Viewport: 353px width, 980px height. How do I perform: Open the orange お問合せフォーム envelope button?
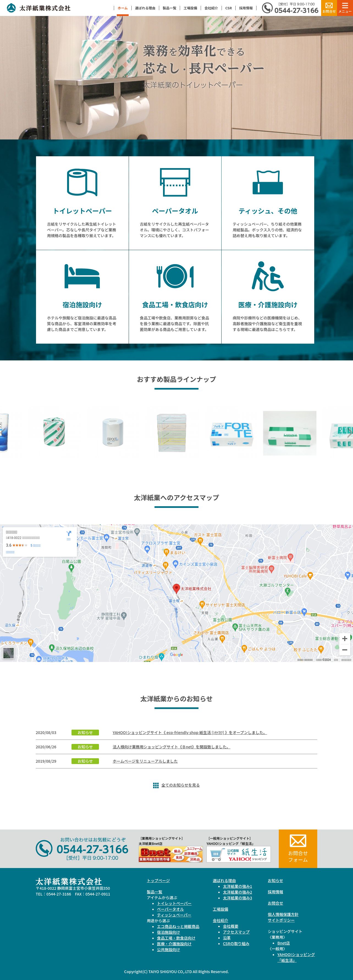coord(298,849)
